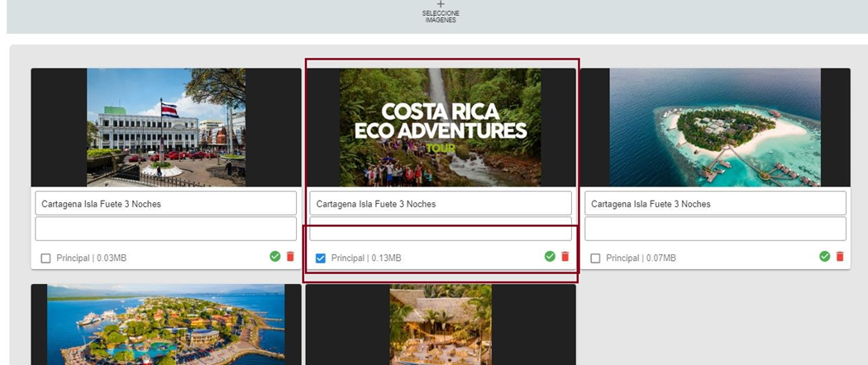
Task: Enable Principal checkbox for the 0.03MB image
Action: [x=46, y=258]
